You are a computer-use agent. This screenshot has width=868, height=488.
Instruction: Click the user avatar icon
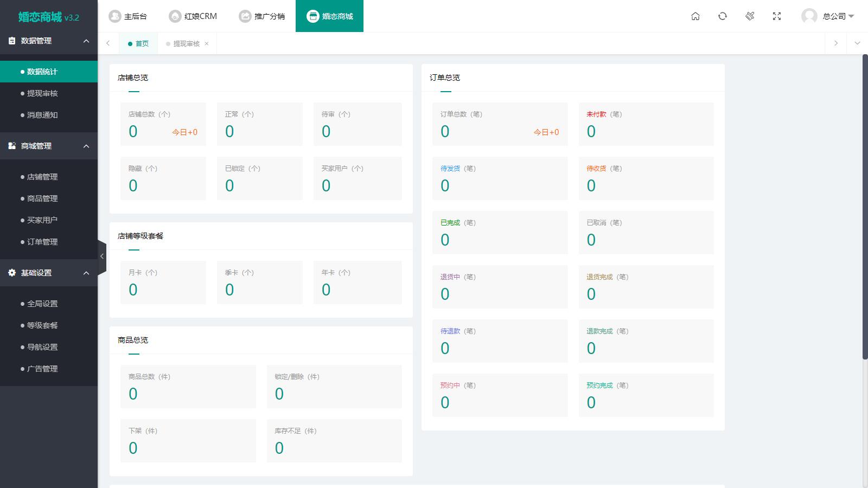pos(809,16)
